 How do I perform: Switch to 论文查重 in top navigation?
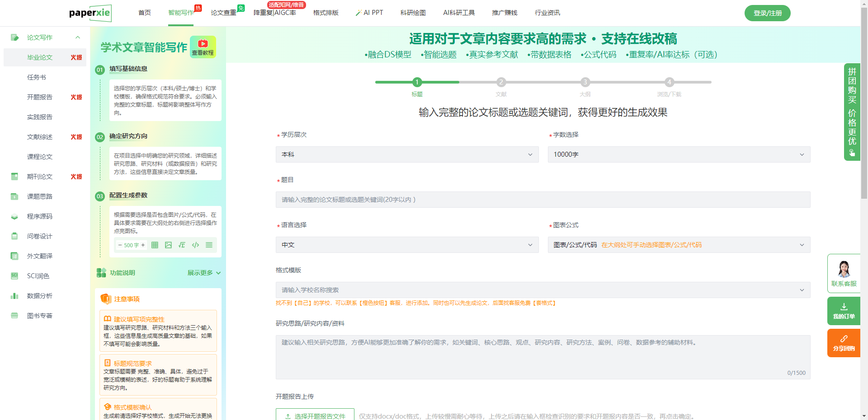[x=223, y=13]
